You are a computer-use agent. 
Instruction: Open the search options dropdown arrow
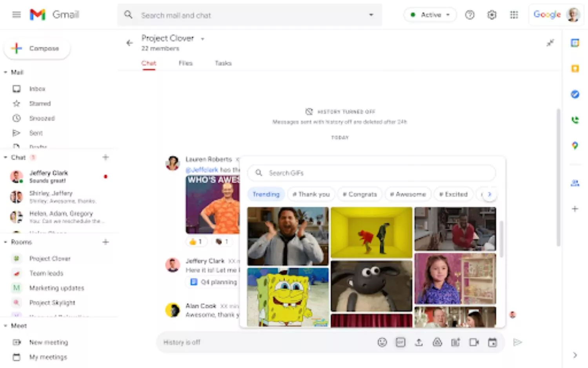(x=371, y=15)
